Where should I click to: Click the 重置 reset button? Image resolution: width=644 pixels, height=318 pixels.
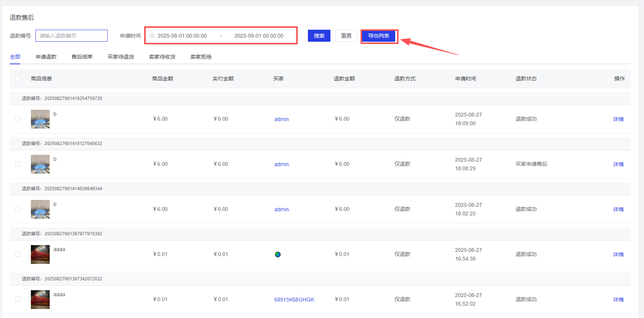[x=346, y=36]
